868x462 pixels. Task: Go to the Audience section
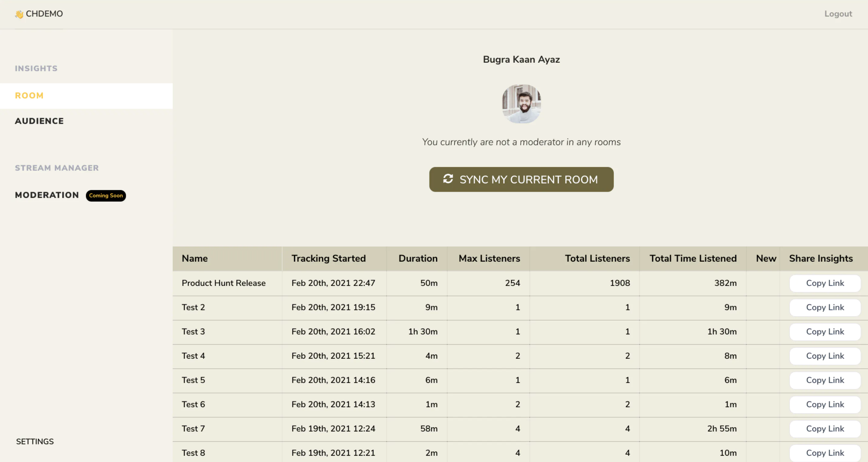point(39,121)
